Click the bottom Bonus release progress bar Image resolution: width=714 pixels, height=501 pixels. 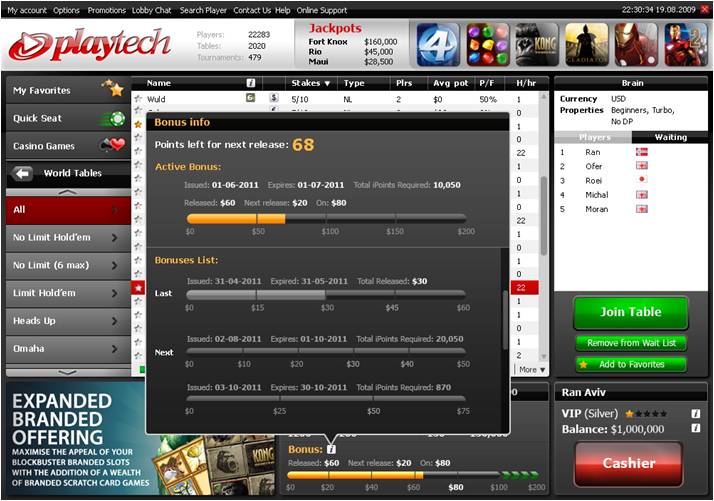tap(413, 475)
